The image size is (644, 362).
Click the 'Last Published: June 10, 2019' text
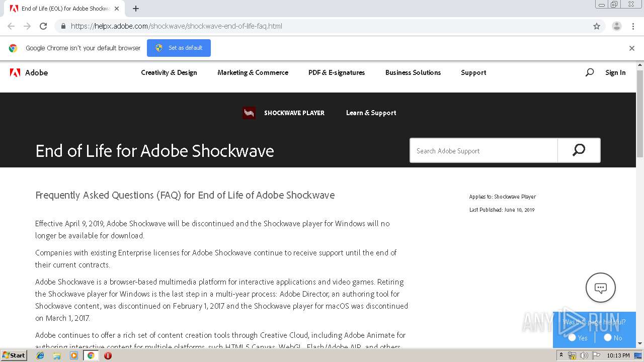(x=502, y=210)
